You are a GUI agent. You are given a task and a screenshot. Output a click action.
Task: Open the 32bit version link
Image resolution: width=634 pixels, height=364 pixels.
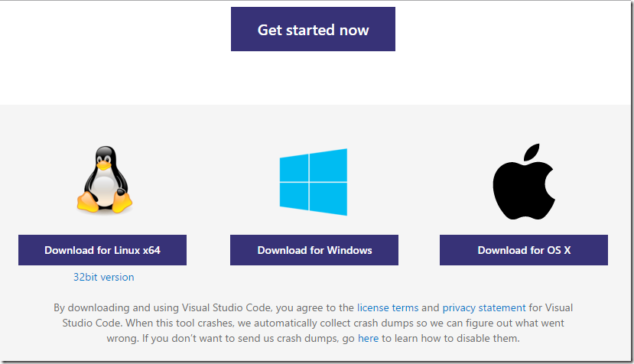[103, 277]
